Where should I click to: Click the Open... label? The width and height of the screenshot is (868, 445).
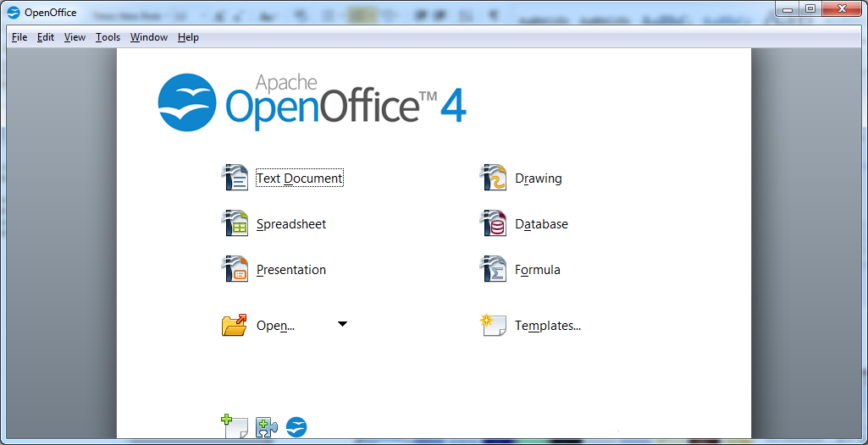(275, 326)
